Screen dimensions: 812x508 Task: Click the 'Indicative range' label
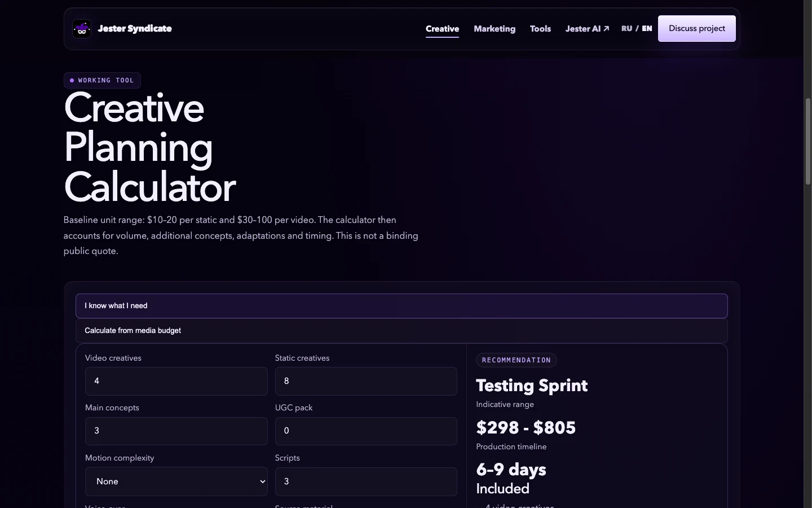pos(505,404)
